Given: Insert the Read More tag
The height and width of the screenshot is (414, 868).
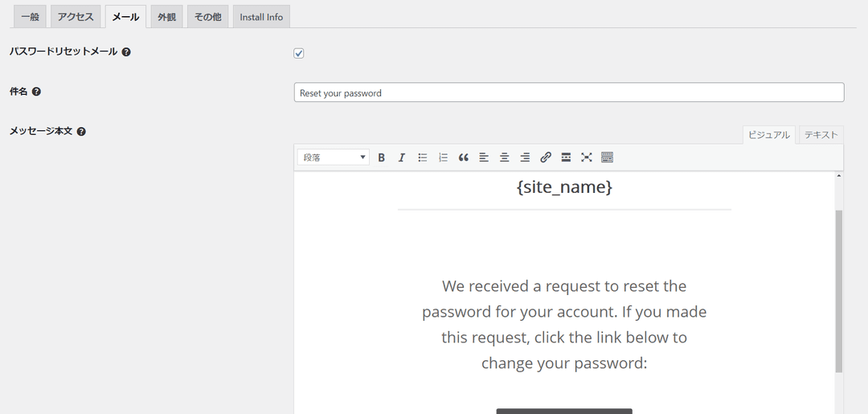Looking at the screenshot, I should pyautogui.click(x=566, y=158).
